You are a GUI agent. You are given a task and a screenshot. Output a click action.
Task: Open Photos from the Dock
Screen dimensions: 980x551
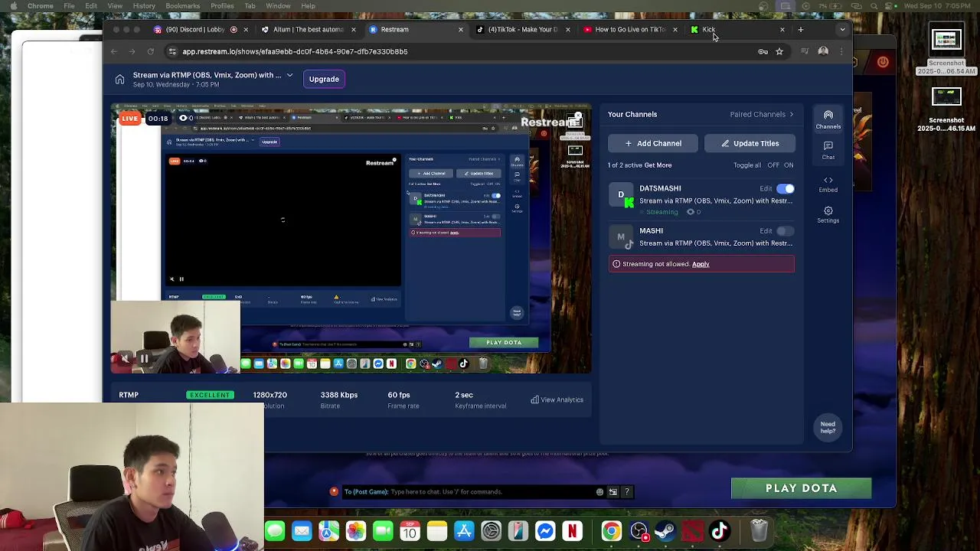356,531
